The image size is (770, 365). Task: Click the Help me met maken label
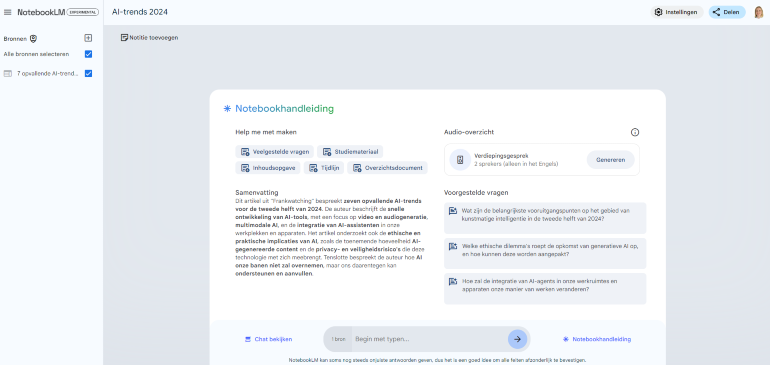point(266,132)
